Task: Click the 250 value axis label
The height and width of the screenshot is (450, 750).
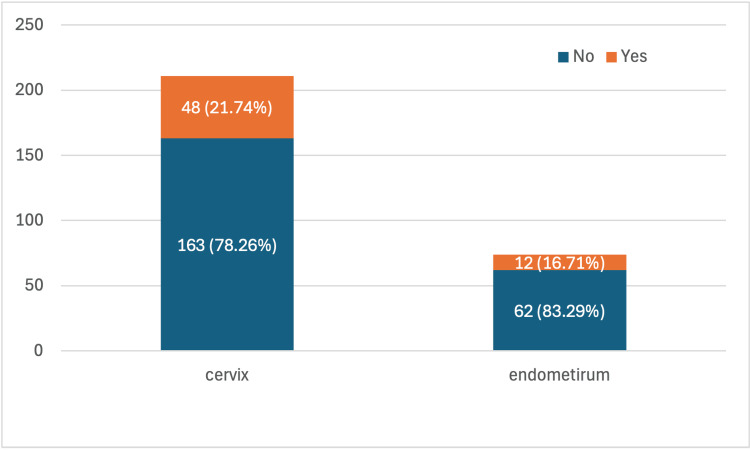Action: tap(29, 25)
